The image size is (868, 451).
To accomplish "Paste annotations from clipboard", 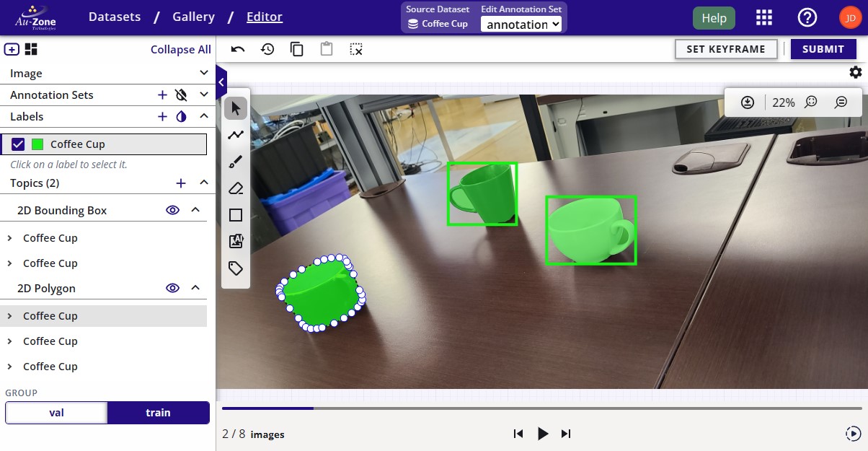I will point(327,49).
